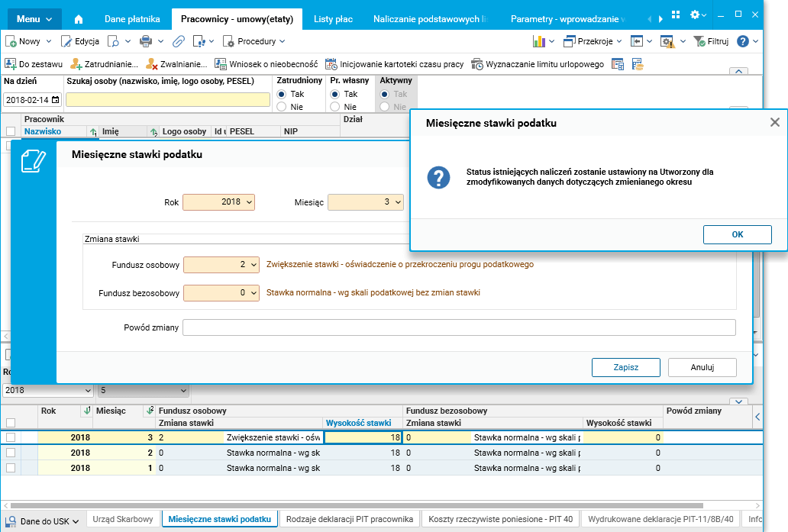Viewport: 788px width, 532px height.
Task: Click the Filtruj filter icon
Action: coord(699,41)
